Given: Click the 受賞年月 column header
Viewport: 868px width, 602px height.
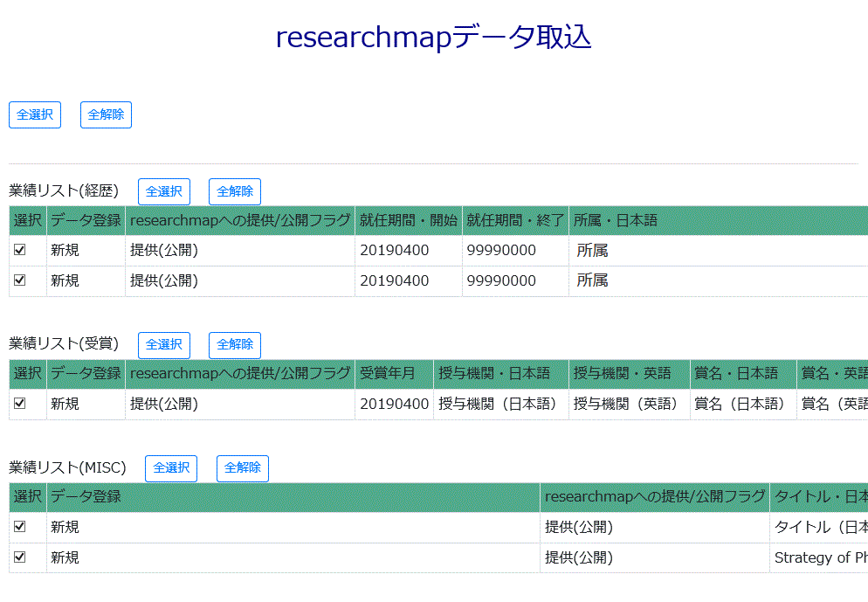Looking at the screenshot, I should click(x=394, y=374).
